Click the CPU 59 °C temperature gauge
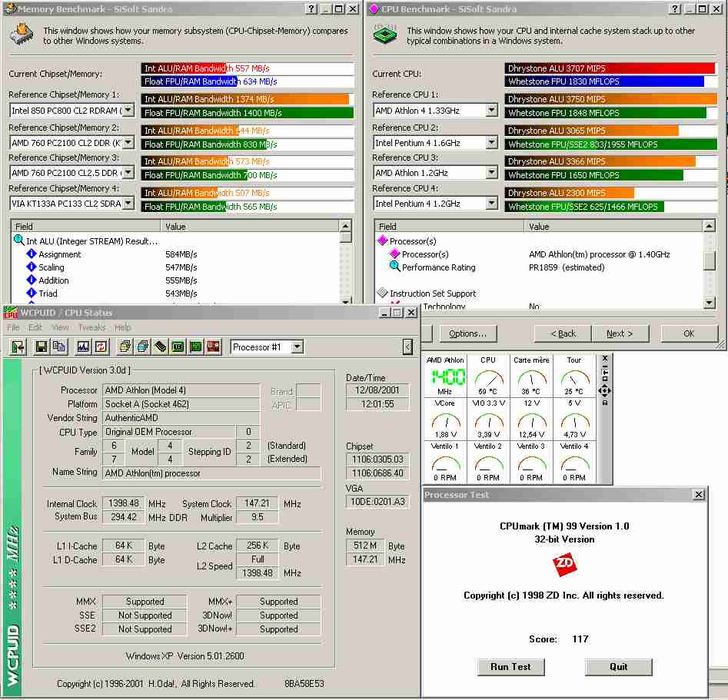The width and height of the screenshot is (728, 700). point(488,375)
